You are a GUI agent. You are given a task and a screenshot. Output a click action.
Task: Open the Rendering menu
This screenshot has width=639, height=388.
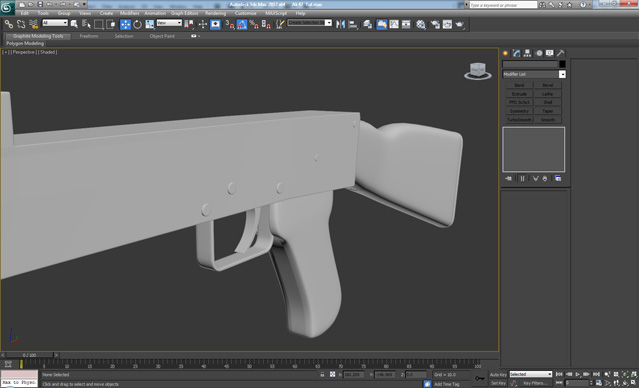216,13
